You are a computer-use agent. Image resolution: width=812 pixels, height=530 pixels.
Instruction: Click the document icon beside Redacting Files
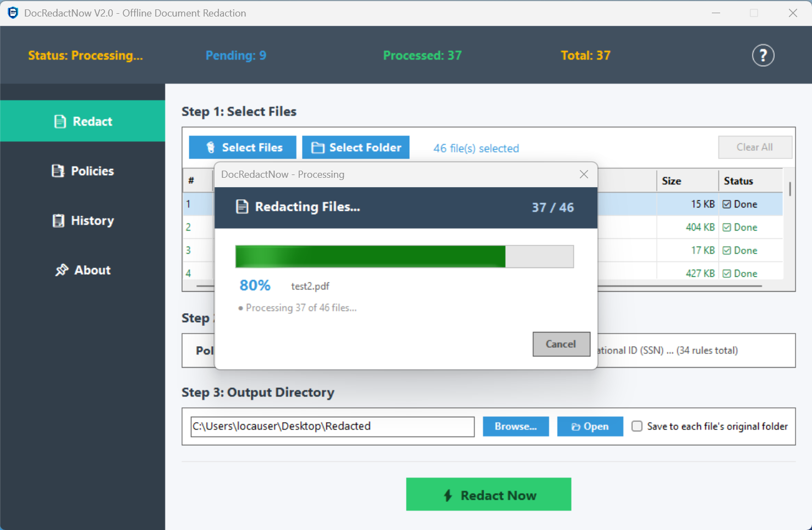point(242,207)
